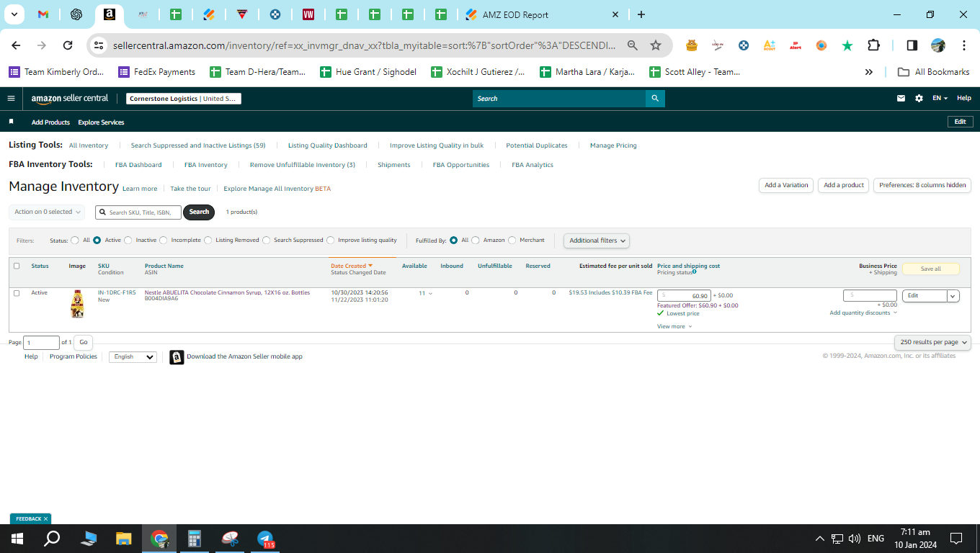Select the Search Suppressed radio button
Viewport: 980px width, 553px height.
[x=267, y=240]
